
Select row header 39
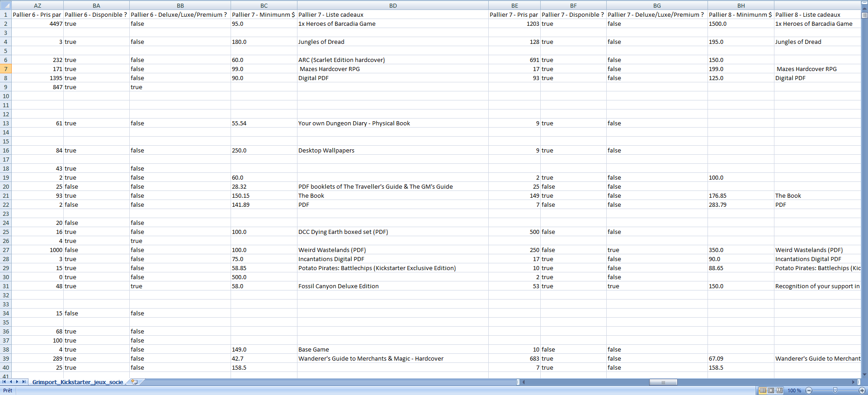click(6, 358)
